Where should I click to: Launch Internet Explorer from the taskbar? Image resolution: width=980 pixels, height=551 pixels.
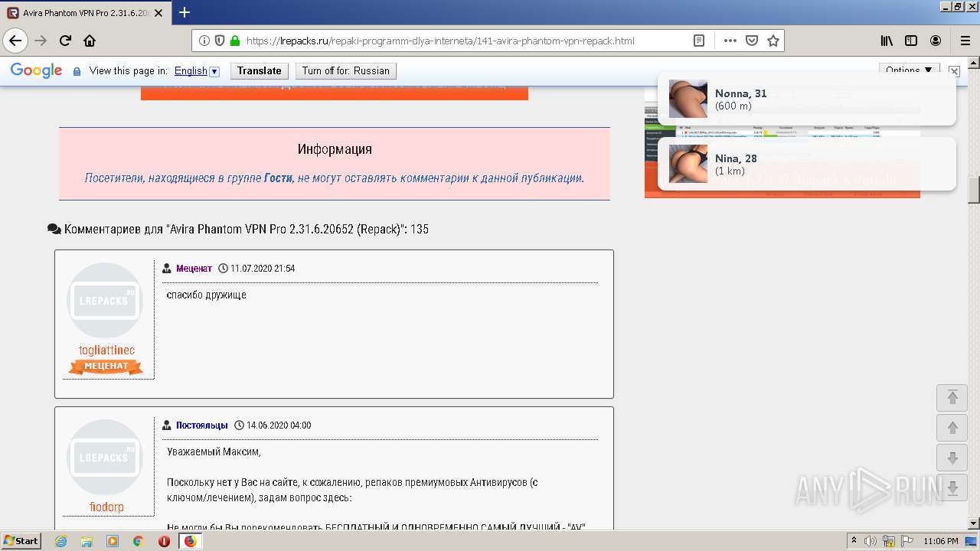click(60, 541)
